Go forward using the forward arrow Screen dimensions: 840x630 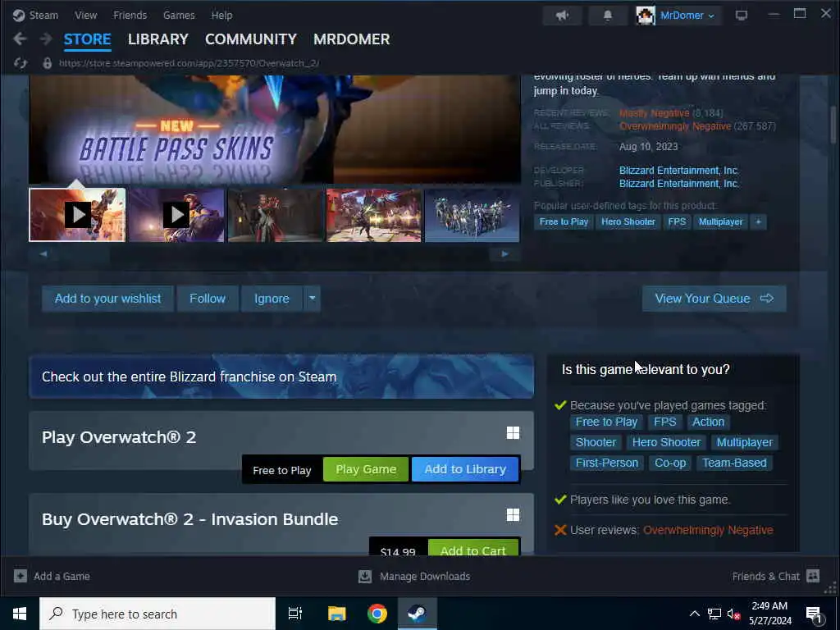46,39
